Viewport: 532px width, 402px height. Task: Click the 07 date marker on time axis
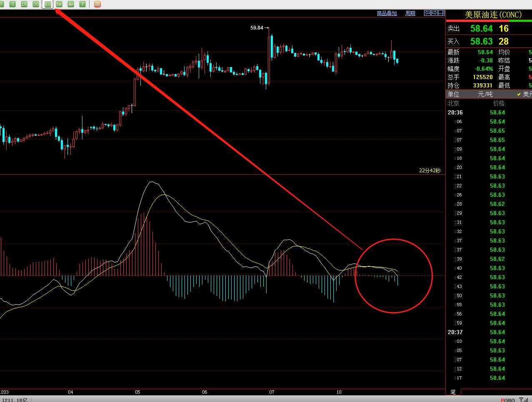point(272,392)
